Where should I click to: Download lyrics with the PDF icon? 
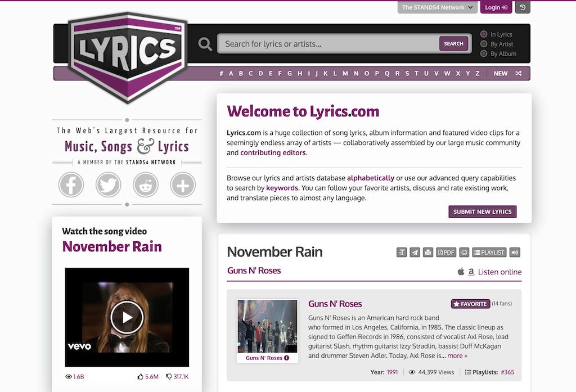tap(445, 253)
